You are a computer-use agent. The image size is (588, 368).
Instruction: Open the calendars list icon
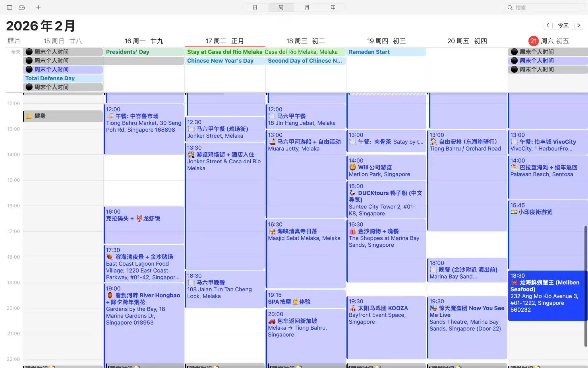(9, 7)
